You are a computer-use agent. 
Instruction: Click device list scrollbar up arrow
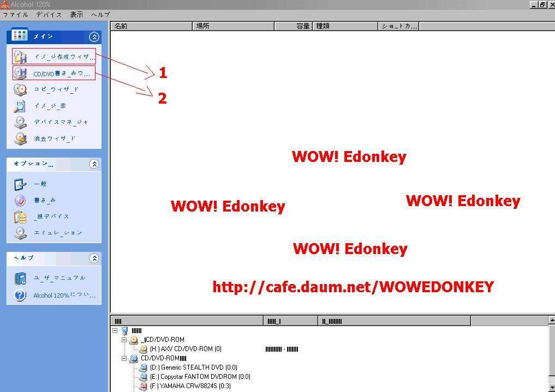(x=552, y=320)
